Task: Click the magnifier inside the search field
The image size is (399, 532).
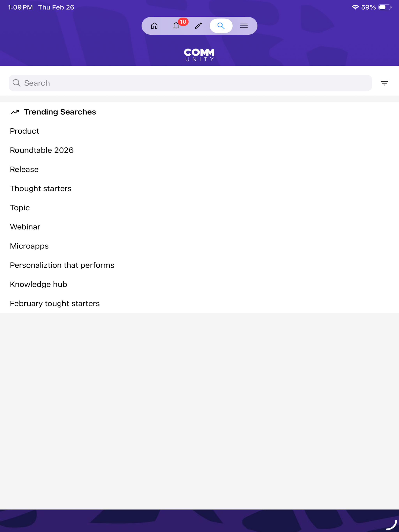Action: [17, 83]
